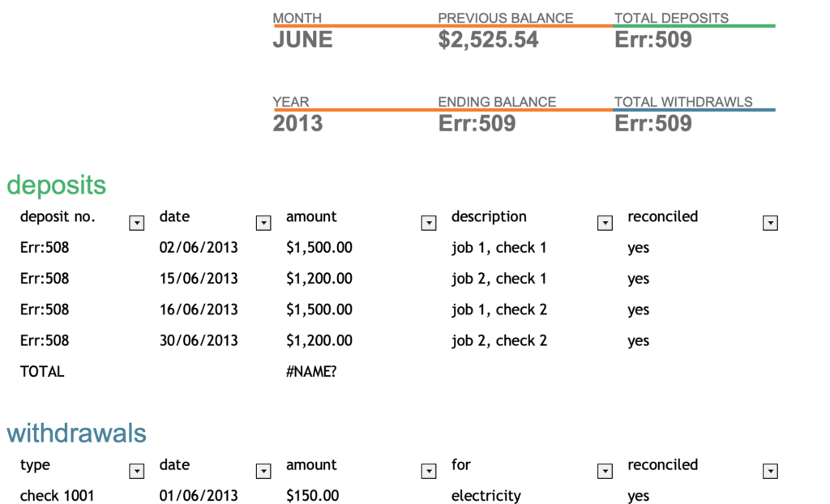Open the withdrawals type column filter
830x504 pixels.
click(x=136, y=471)
